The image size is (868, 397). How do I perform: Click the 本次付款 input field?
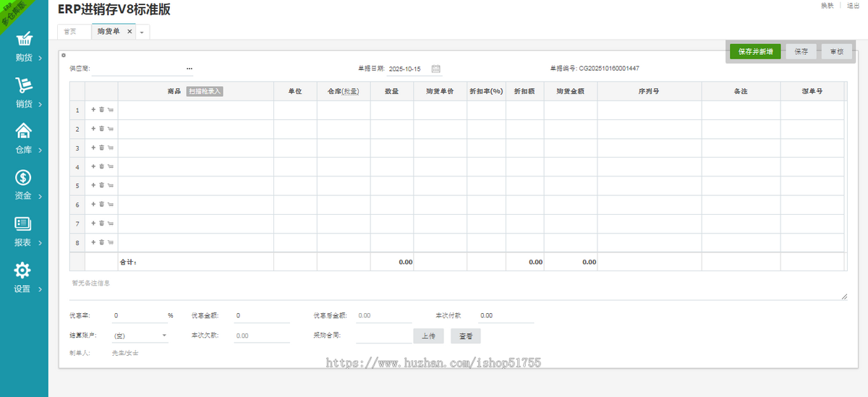pyautogui.click(x=506, y=316)
